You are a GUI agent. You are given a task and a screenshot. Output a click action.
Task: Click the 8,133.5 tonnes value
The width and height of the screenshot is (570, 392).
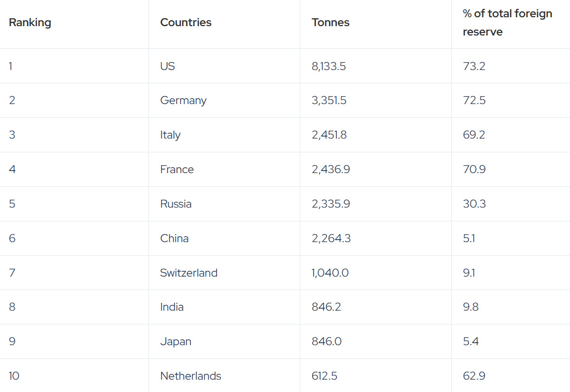329,66
